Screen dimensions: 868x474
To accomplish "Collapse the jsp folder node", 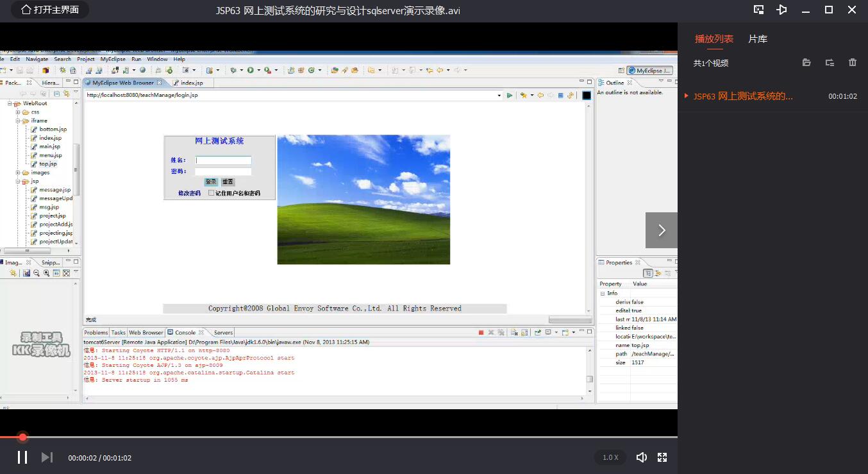I will point(18,182).
